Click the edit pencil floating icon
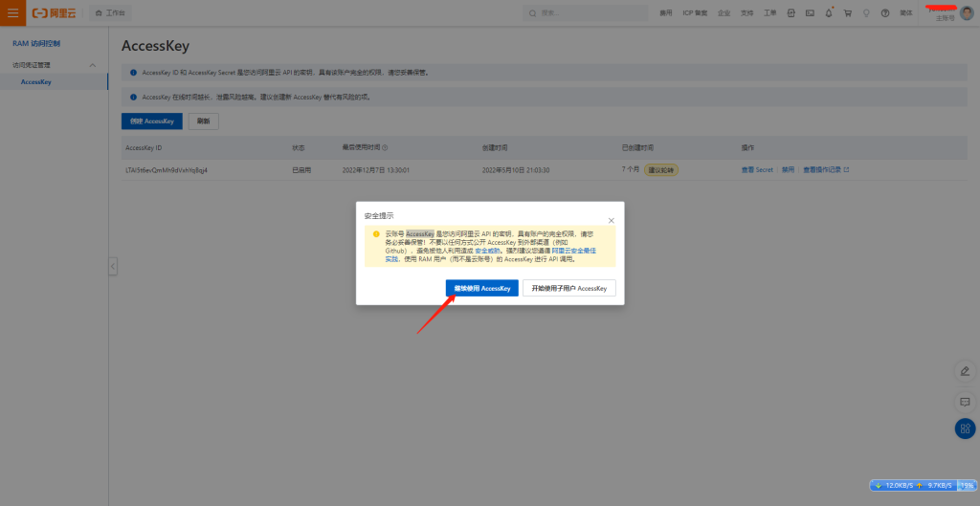Image resolution: width=980 pixels, height=506 pixels. 965,371
